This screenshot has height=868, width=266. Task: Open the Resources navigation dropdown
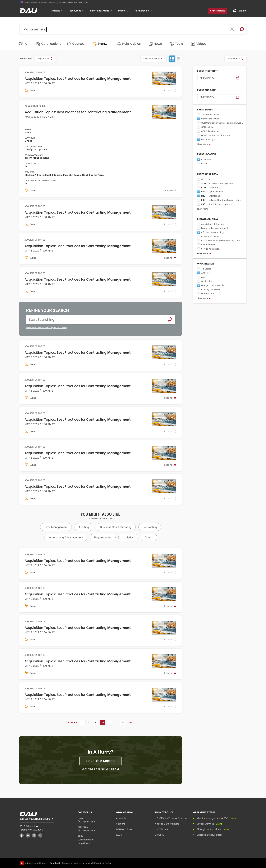coord(76,11)
